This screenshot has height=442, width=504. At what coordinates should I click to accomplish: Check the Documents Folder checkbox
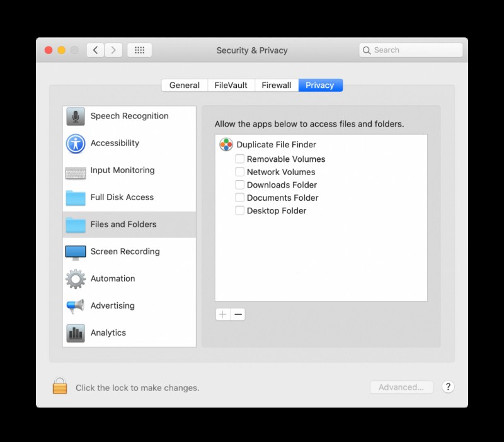(239, 197)
